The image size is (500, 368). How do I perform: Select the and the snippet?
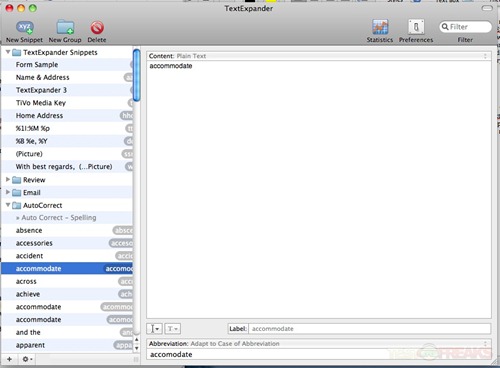click(x=67, y=332)
